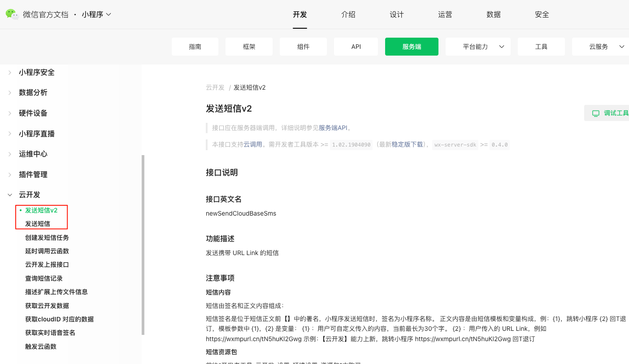
Task: Follow the 稳定版下载 link
Action: (x=407, y=144)
